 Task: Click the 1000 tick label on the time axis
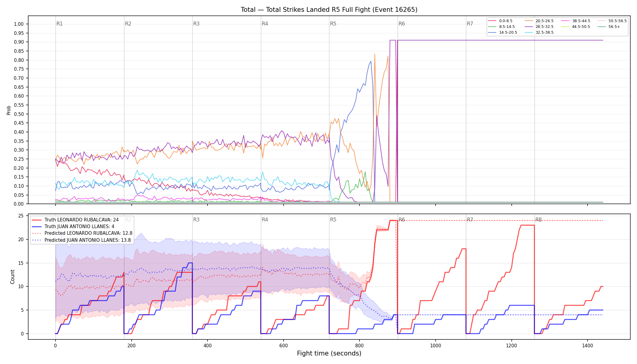[x=436, y=345]
